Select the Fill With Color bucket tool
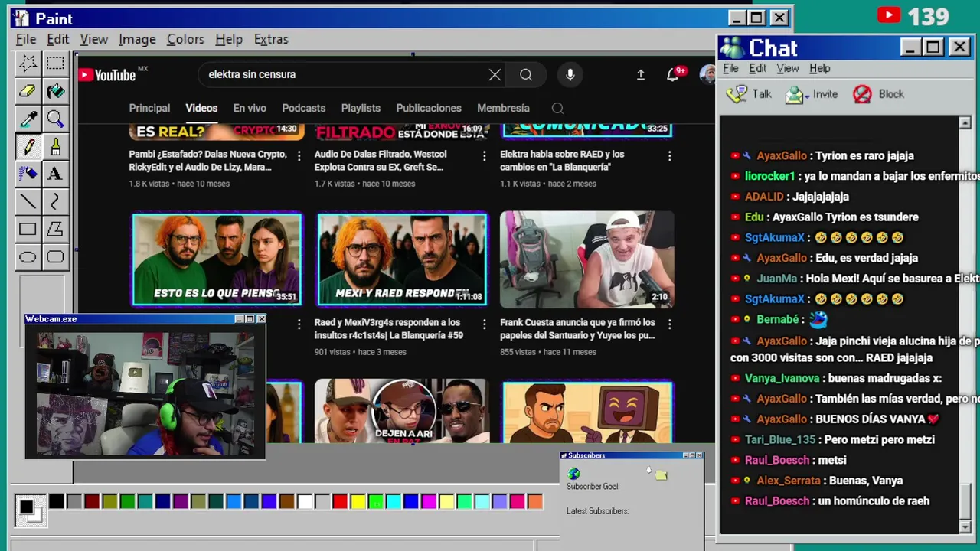 (55, 91)
